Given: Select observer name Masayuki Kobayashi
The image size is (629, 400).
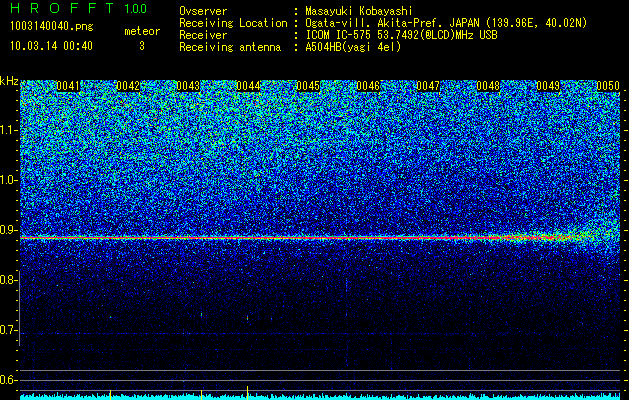Looking at the screenshot, I should [x=359, y=11].
